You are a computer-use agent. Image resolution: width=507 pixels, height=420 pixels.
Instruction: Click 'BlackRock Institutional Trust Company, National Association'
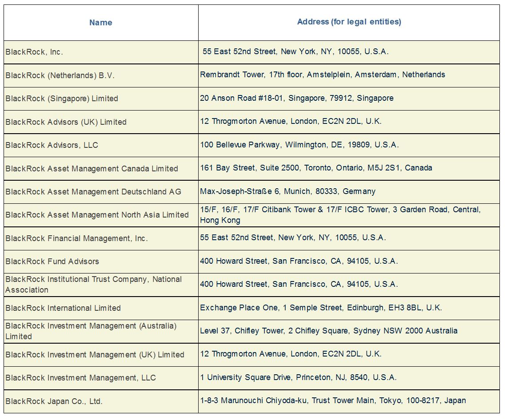[x=101, y=285]
